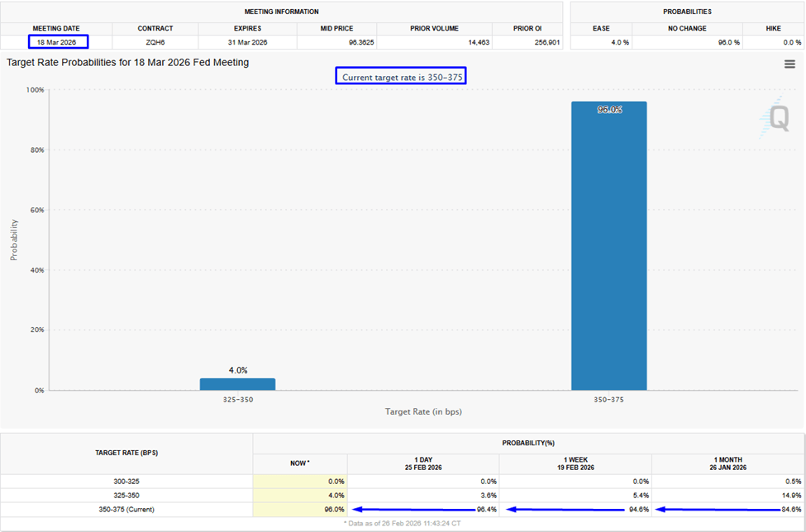Select the 18 Mar 2026 meeting date cell
The height and width of the screenshot is (532, 806).
click(x=58, y=42)
